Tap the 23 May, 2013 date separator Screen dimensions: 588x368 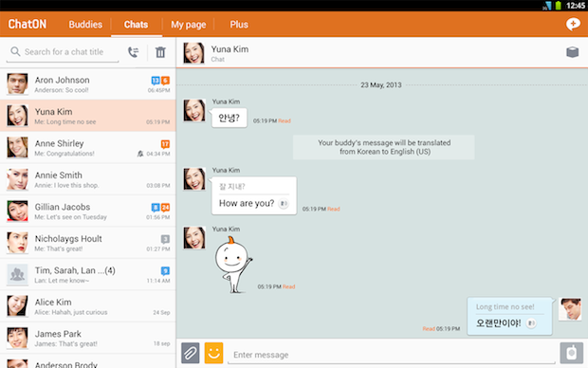[x=381, y=85]
